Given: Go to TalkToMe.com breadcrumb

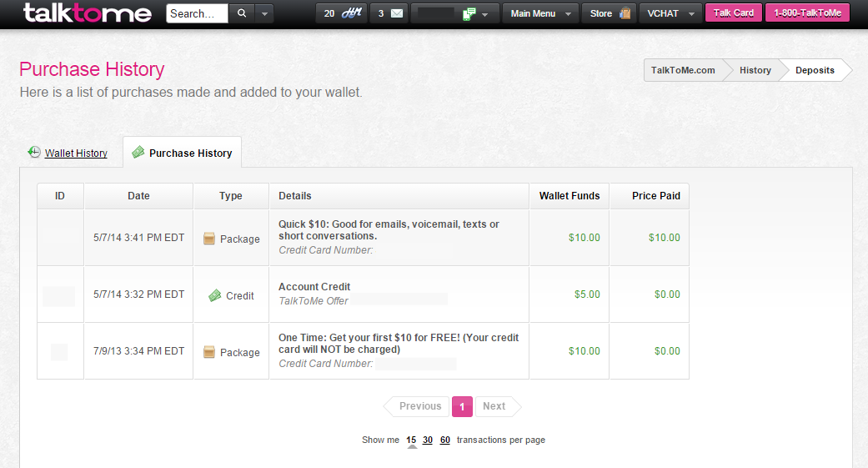Looking at the screenshot, I should 683,70.
